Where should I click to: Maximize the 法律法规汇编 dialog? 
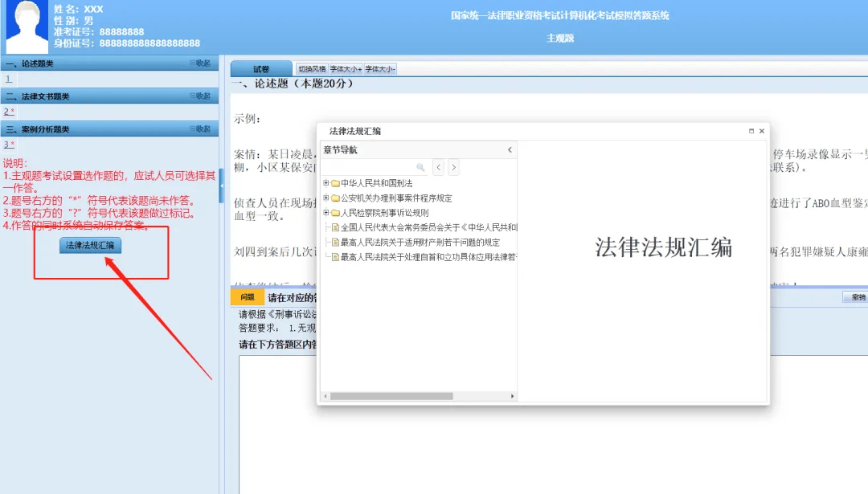pyautogui.click(x=751, y=131)
